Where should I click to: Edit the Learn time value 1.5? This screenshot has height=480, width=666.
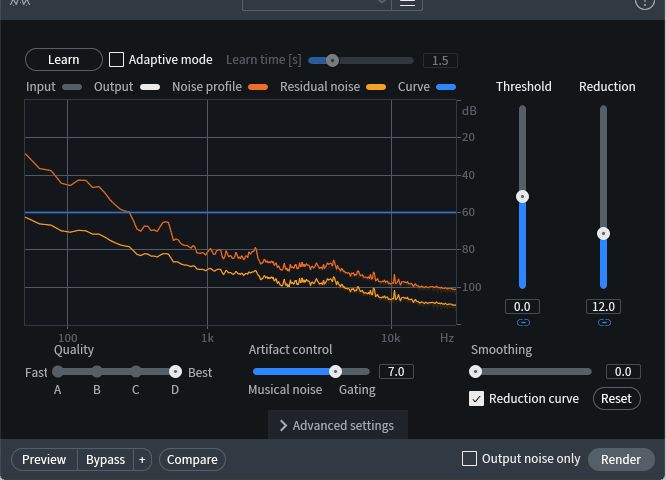440,60
